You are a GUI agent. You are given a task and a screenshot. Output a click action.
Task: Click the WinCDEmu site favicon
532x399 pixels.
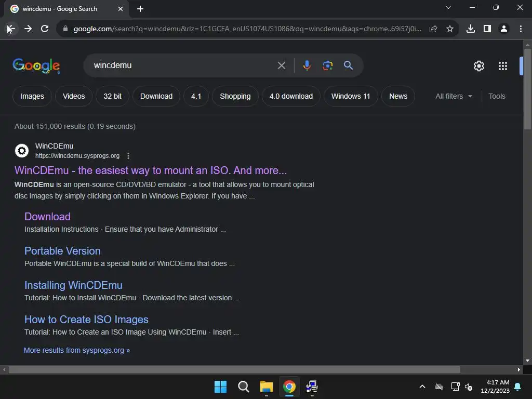tap(22, 150)
